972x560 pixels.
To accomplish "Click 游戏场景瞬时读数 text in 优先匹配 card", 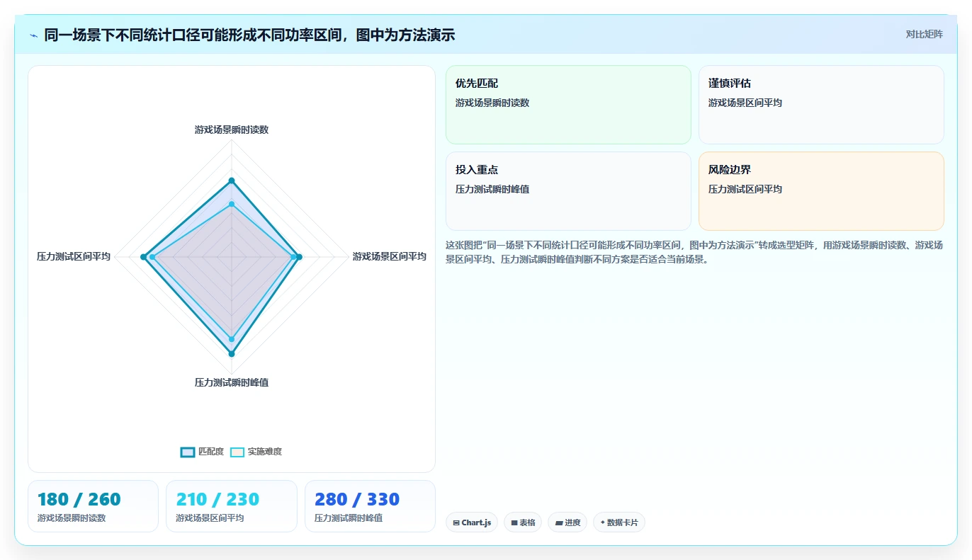I will 492,103.
